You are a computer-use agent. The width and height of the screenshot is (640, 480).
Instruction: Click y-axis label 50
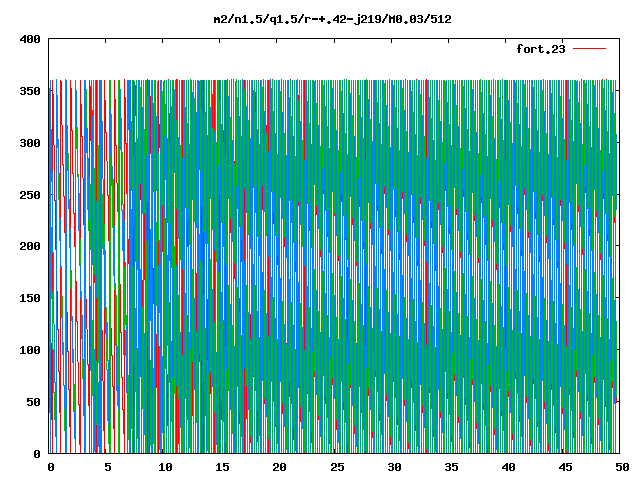coord(33,402)
